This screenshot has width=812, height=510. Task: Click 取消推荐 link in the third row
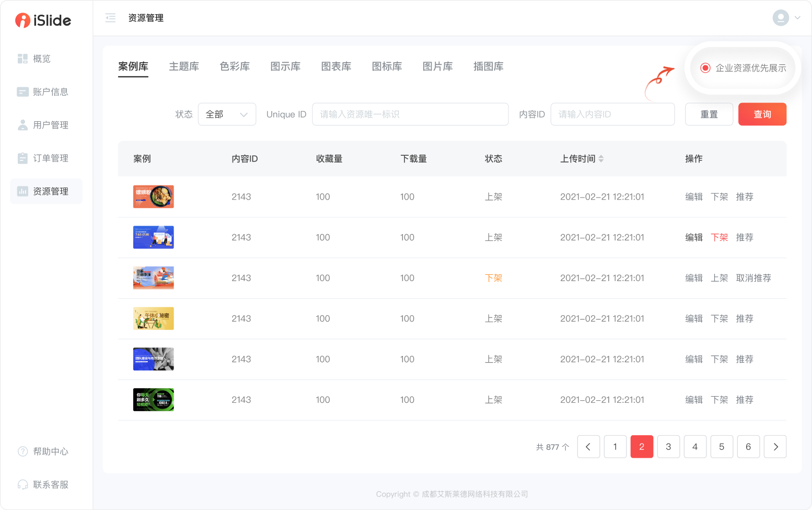(753, 278)
